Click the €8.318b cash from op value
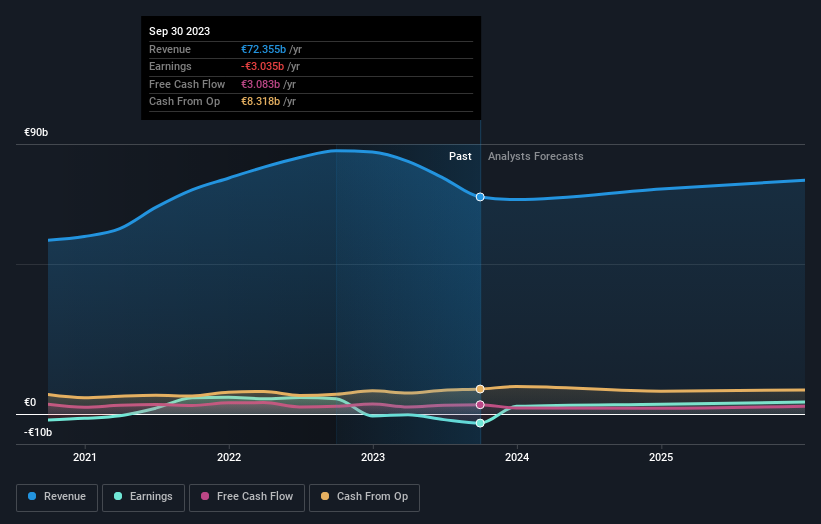The width and height of the screenshot is (821, 524). point(260,102)
